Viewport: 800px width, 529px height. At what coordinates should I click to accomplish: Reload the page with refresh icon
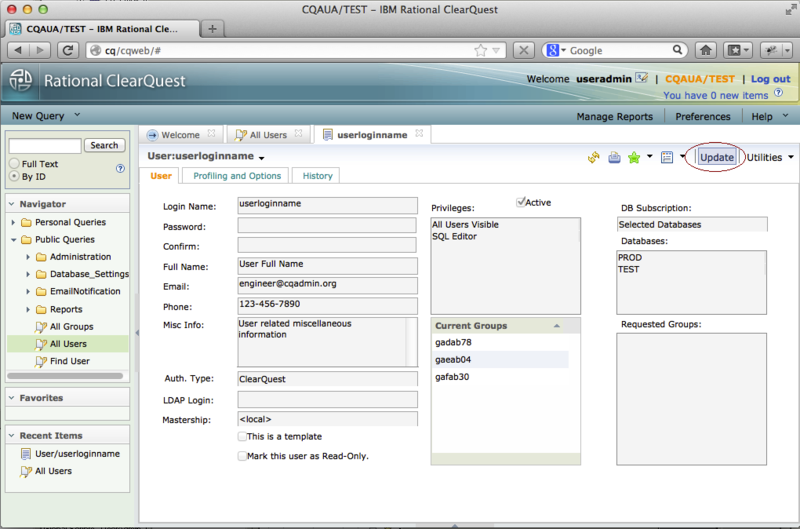point(67,50)
